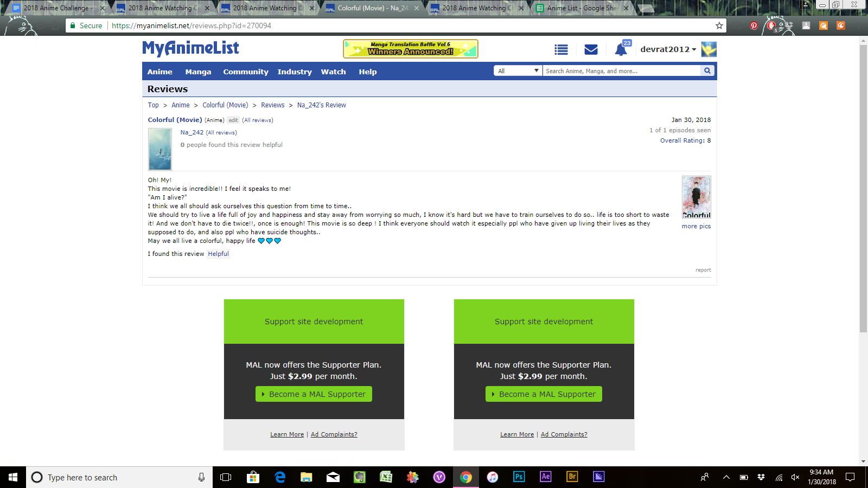Click the page's vertical scrollbar thumb
Screen dimensions: 868x488
863,188
